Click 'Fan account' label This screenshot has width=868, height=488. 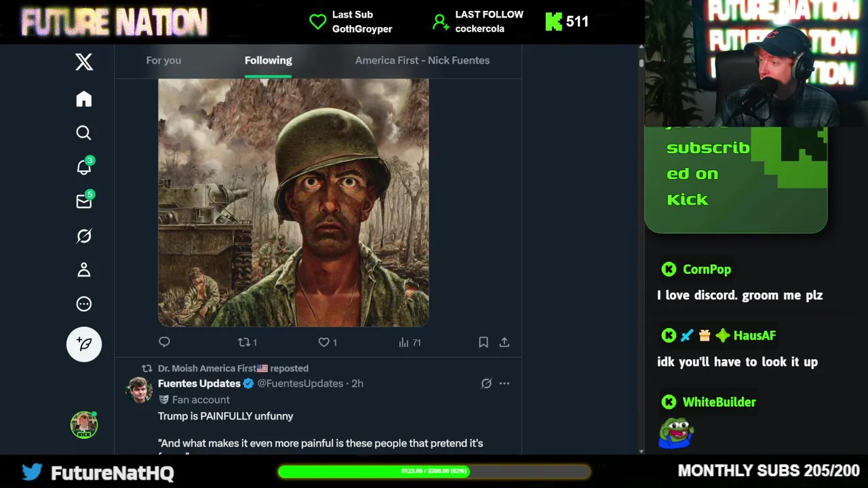coord(201,400)
